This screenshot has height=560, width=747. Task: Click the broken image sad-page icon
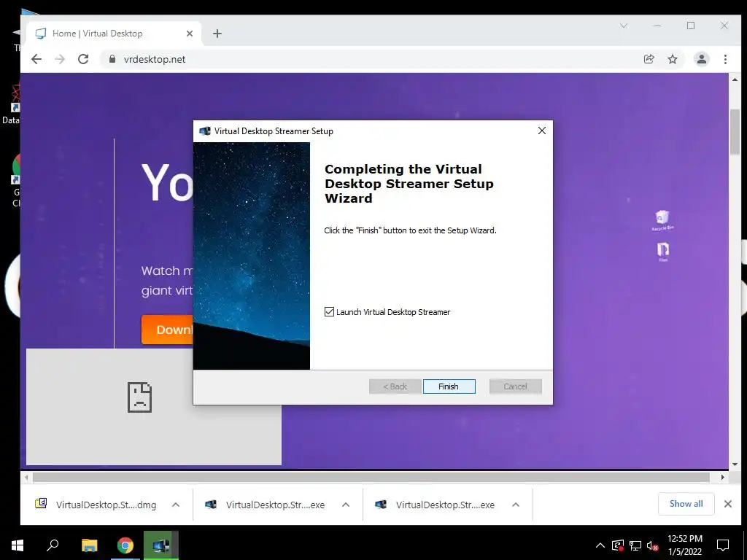coord(139,397)
